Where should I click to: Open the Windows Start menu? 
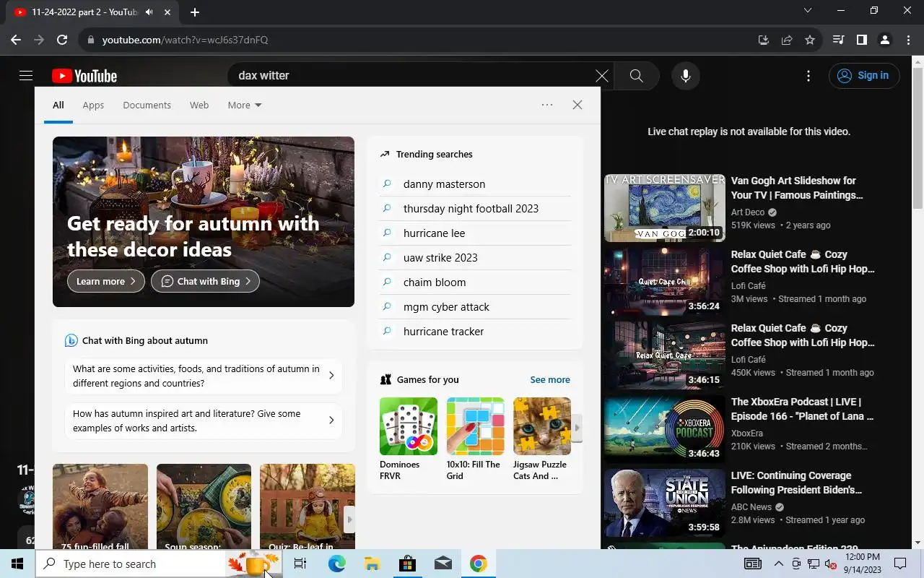coord(17,564)
